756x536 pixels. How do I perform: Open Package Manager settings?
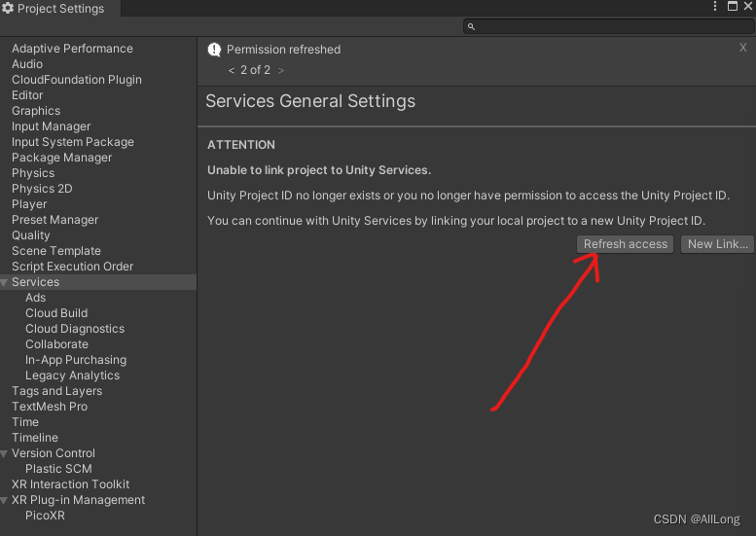[61, 158]
